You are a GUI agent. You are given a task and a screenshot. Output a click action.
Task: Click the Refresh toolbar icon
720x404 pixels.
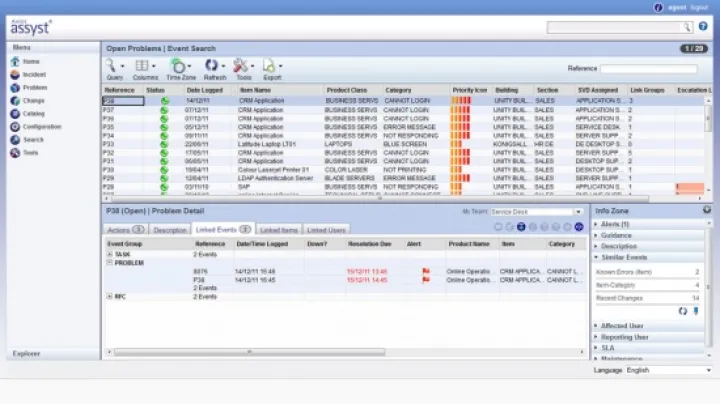[x=211, y=66]
